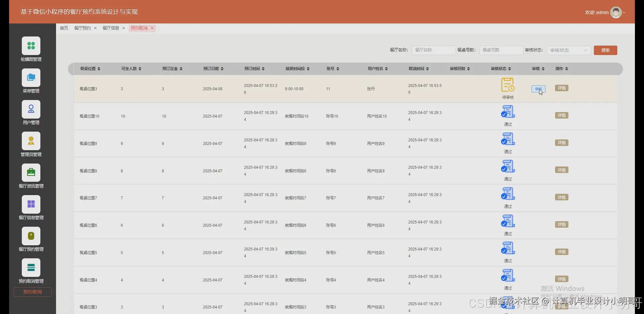The width and height of the screenshot is (644, 314).
Task: Click the 就餐时间段8 cell
Action: 295,171
